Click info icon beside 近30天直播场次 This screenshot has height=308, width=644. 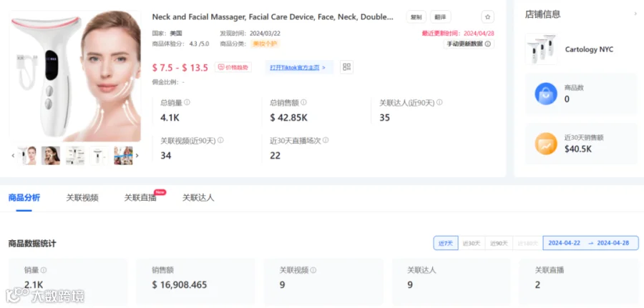(x=326, y=140)
